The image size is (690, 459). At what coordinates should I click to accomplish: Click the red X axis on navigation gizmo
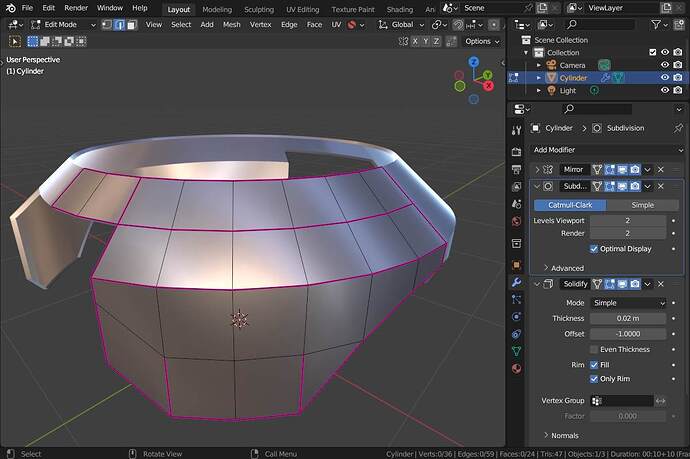[488, 86]
